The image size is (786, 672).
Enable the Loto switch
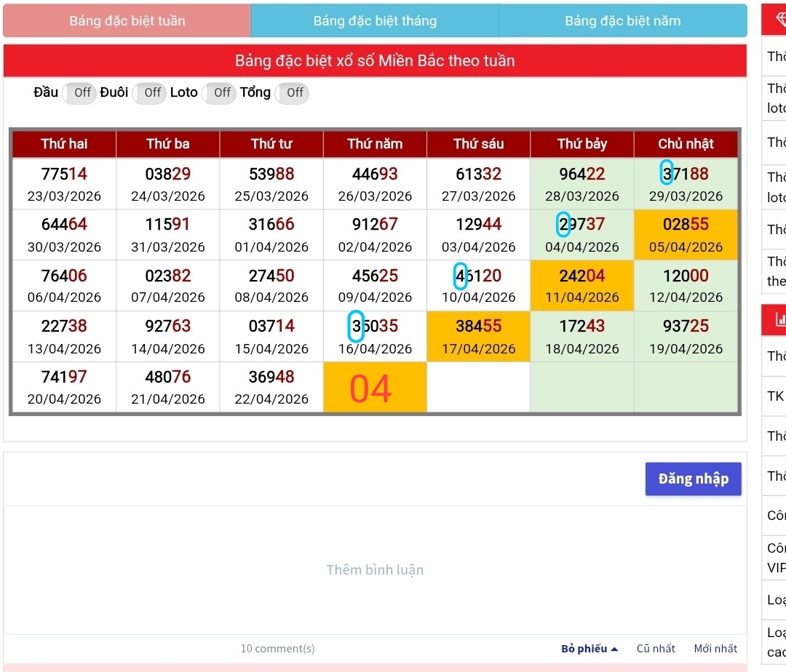(219, 93)
